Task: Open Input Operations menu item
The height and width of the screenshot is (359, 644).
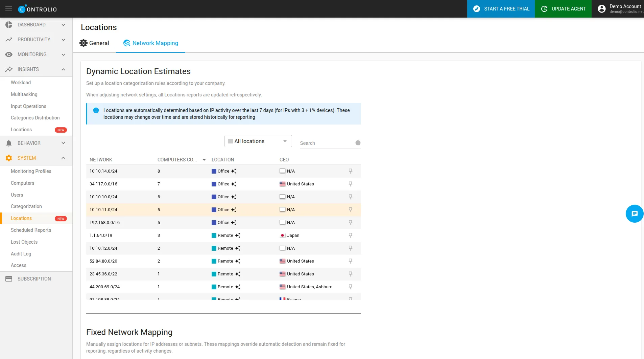Action: 28,106
